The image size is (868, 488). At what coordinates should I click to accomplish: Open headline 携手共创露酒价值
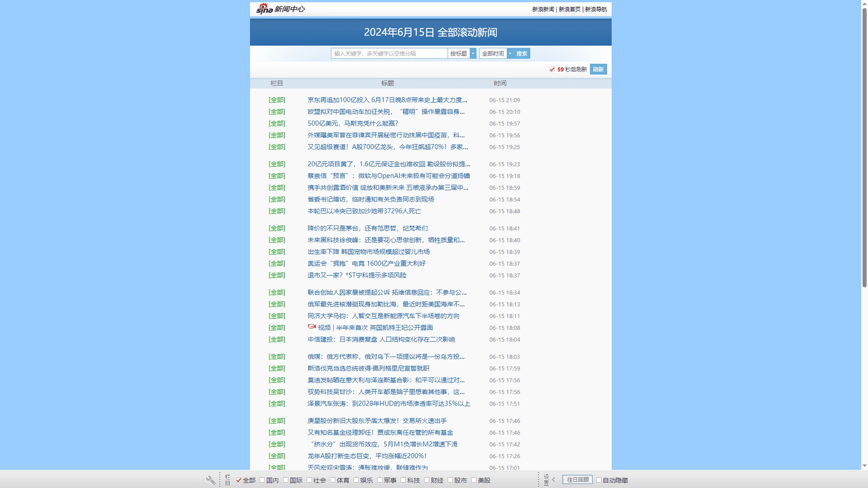(x=388, y=187)
